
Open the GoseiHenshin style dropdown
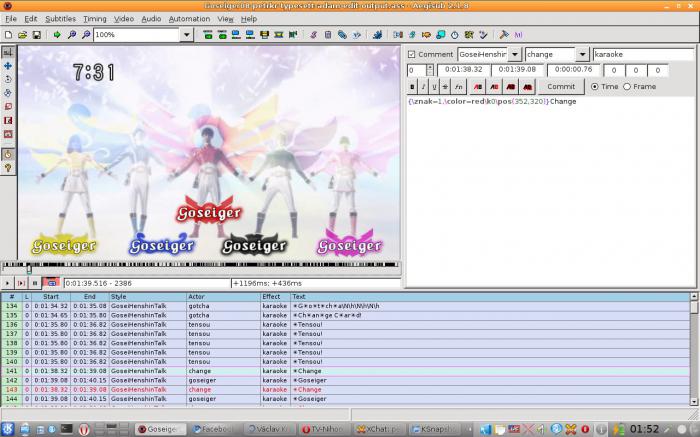coord(515,54)
